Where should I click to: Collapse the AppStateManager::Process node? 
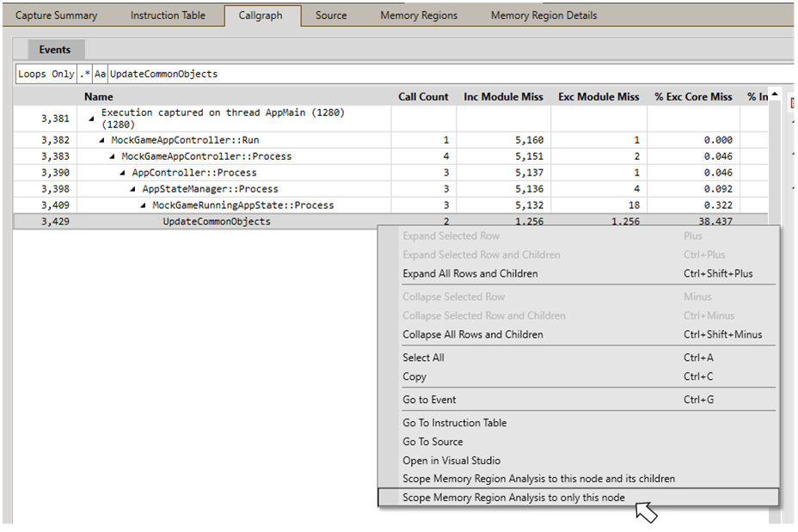point(132,189)
